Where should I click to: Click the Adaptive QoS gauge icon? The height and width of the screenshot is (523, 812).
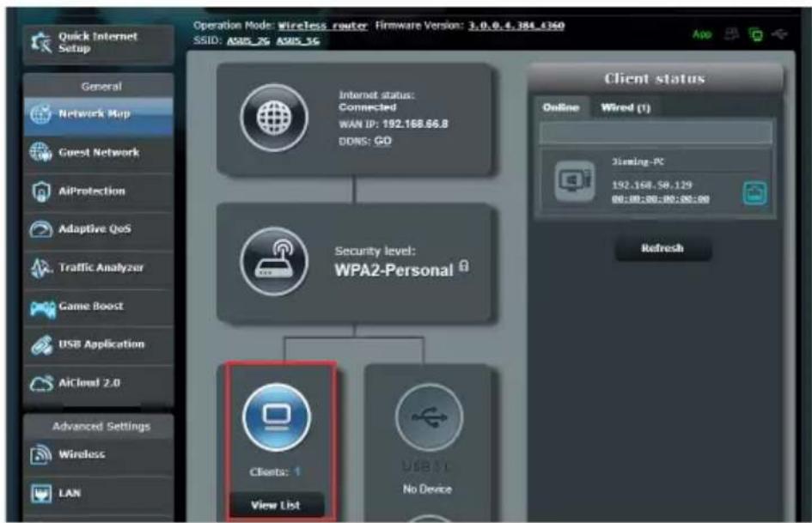[x=41, y=229]
